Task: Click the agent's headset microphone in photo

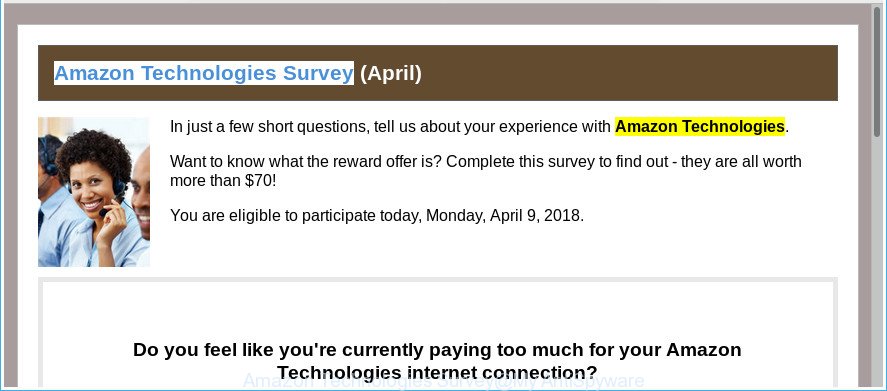Action: tap(104, 212)
